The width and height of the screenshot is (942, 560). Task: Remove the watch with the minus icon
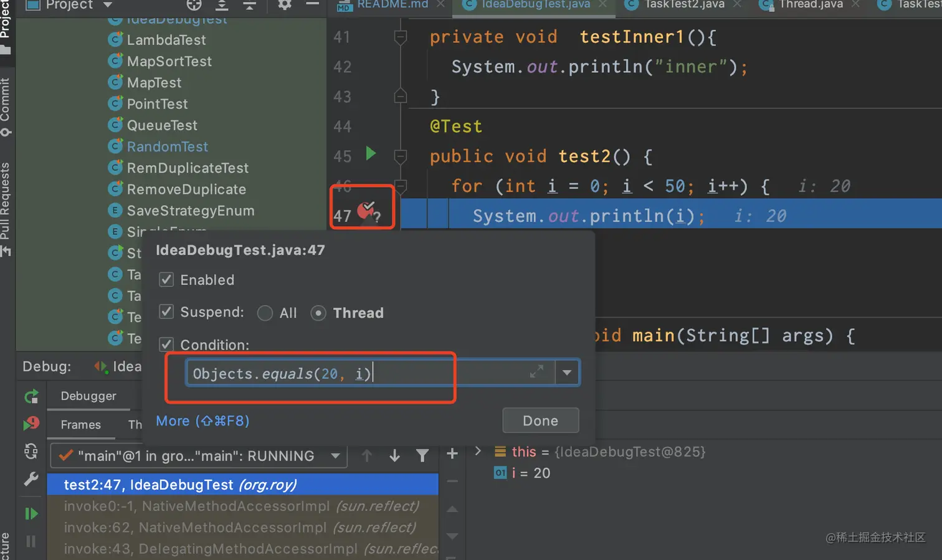pos(452,482)
